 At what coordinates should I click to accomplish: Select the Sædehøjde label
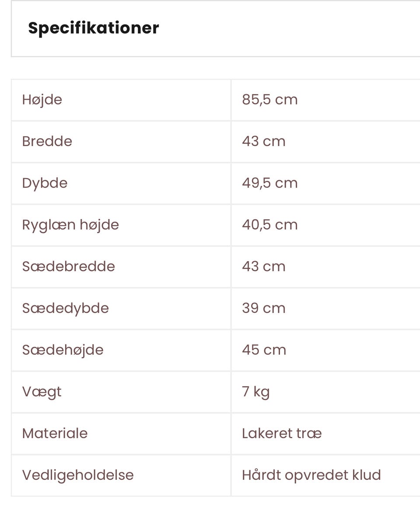63,350
